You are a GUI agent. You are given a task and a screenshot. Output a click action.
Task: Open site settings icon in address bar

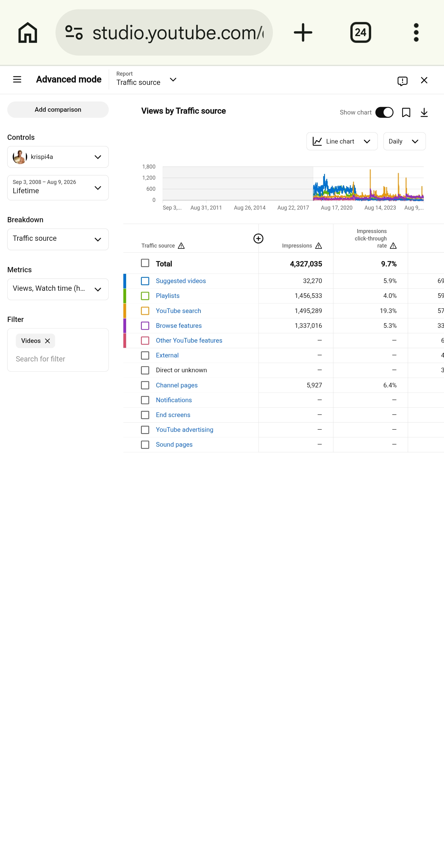point(74,33)
